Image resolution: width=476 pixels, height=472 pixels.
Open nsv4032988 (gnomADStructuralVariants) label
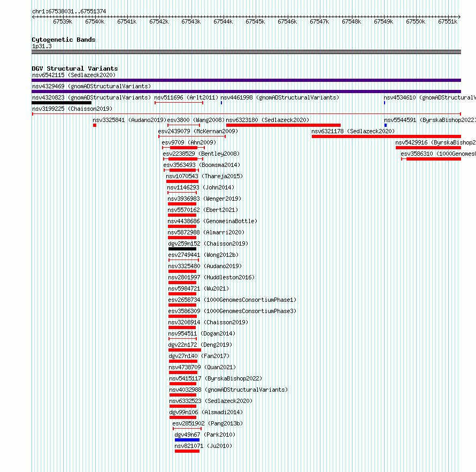click(x=228, y=390)
